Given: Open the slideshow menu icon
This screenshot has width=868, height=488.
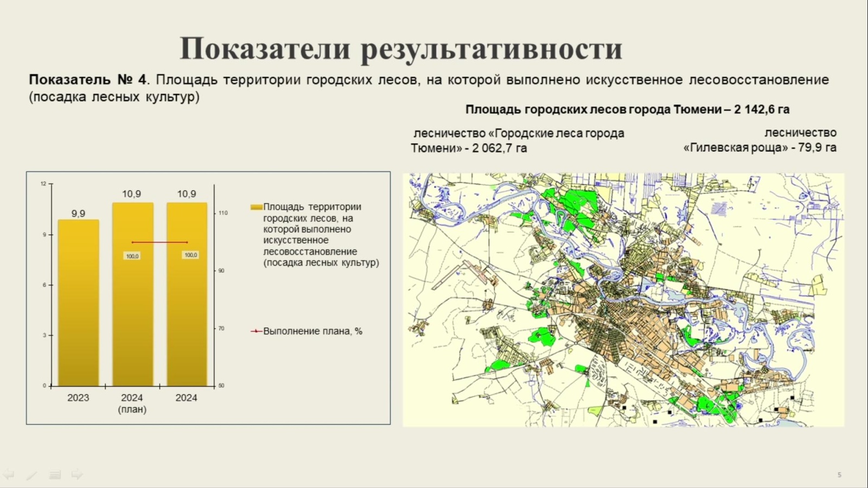Looking at the screenshot, I should click(x=55, y=475).
